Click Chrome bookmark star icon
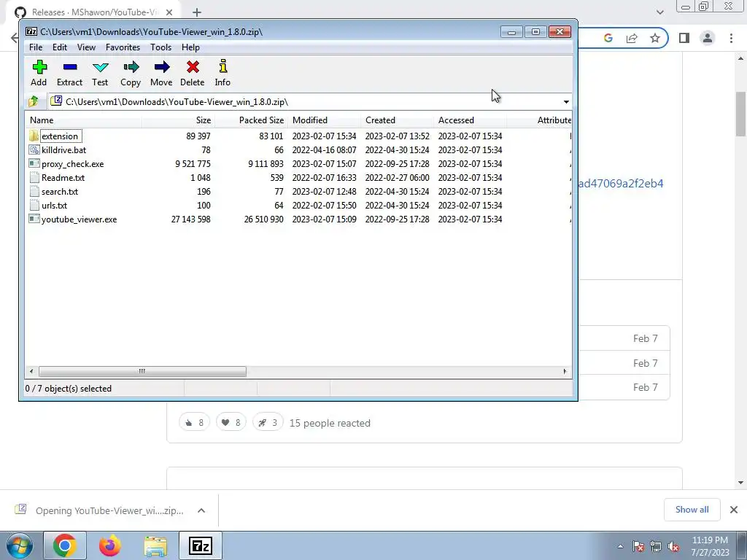Image resolution: width=747 pixels, height=560 pixels. [655, 38]
